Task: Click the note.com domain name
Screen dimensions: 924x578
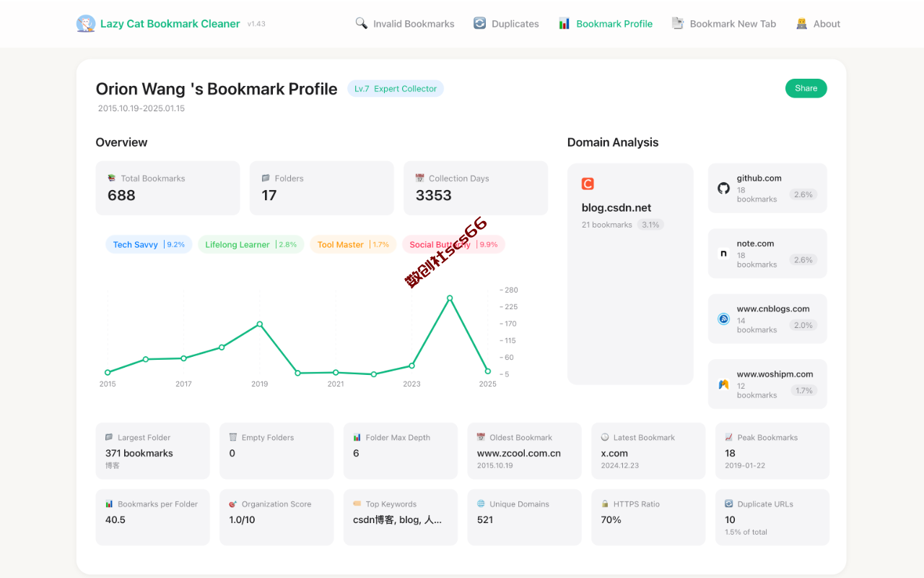Action: (x=756, y=243)
